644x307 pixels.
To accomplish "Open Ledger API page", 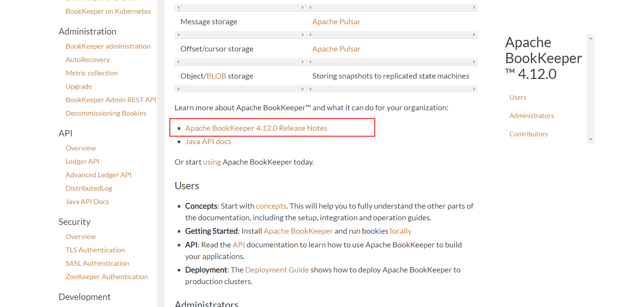I will click(x=82, y=161).
